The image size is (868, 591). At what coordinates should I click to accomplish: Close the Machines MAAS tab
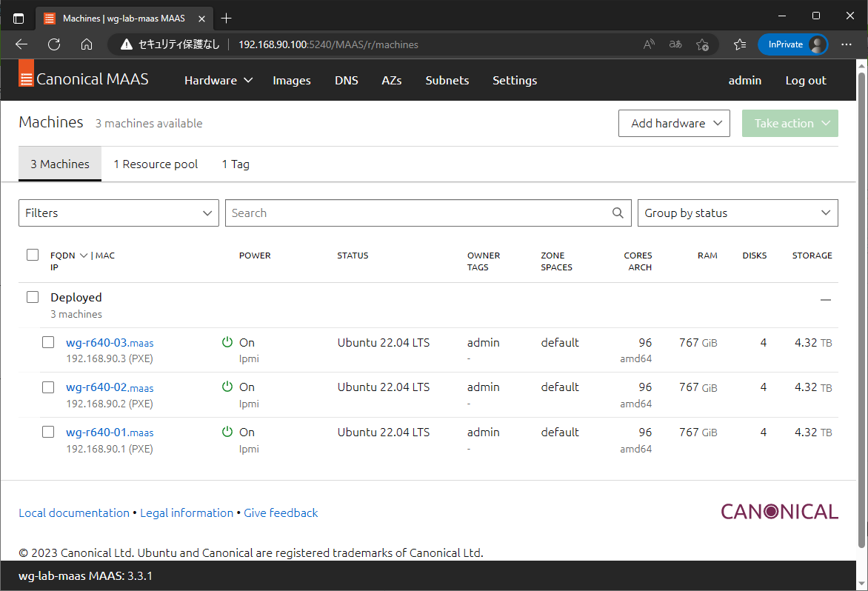pos(201,19)
